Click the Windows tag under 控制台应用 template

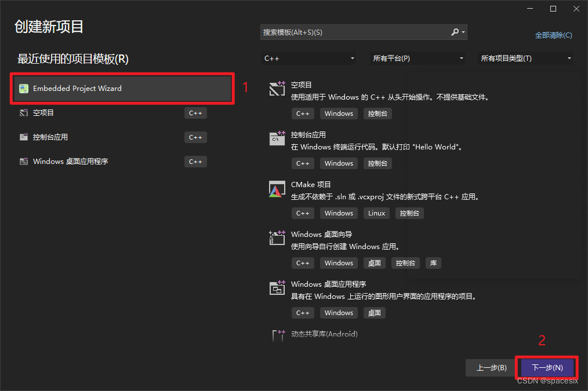click(x=339, y=163)
